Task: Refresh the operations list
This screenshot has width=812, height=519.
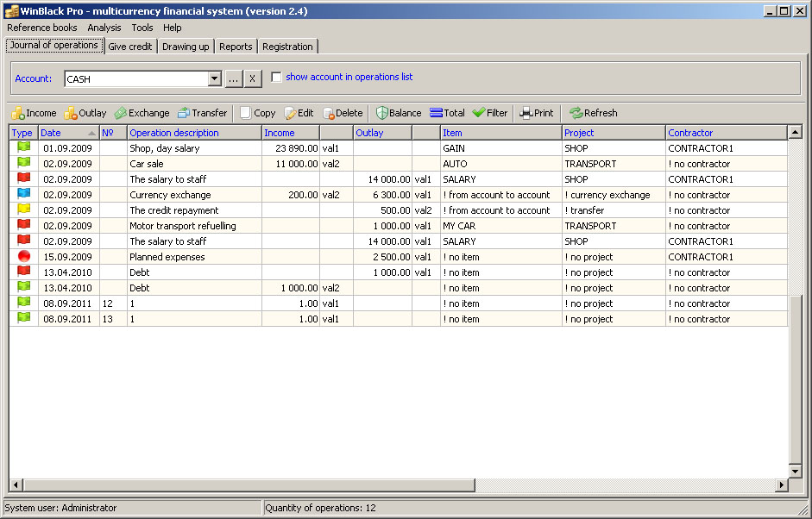Action: point(593,113)
